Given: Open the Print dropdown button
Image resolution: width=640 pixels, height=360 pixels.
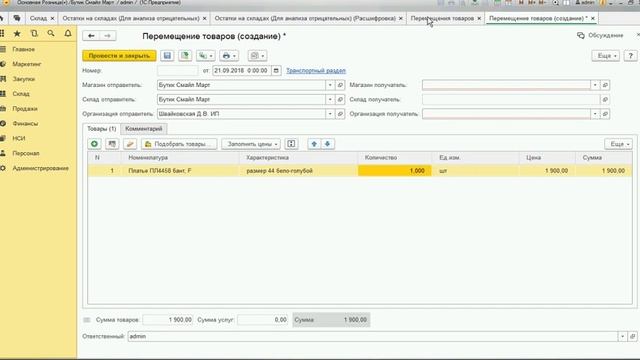Looking at the screenshot, I should tap(229, 56).
